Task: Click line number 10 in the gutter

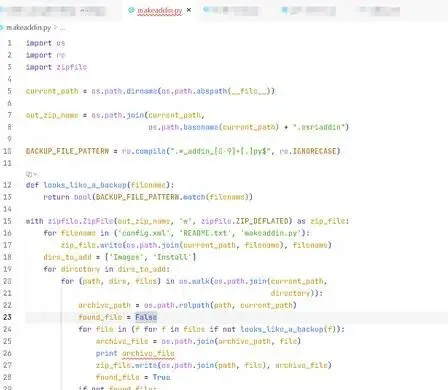Action: tap(7, 151)
